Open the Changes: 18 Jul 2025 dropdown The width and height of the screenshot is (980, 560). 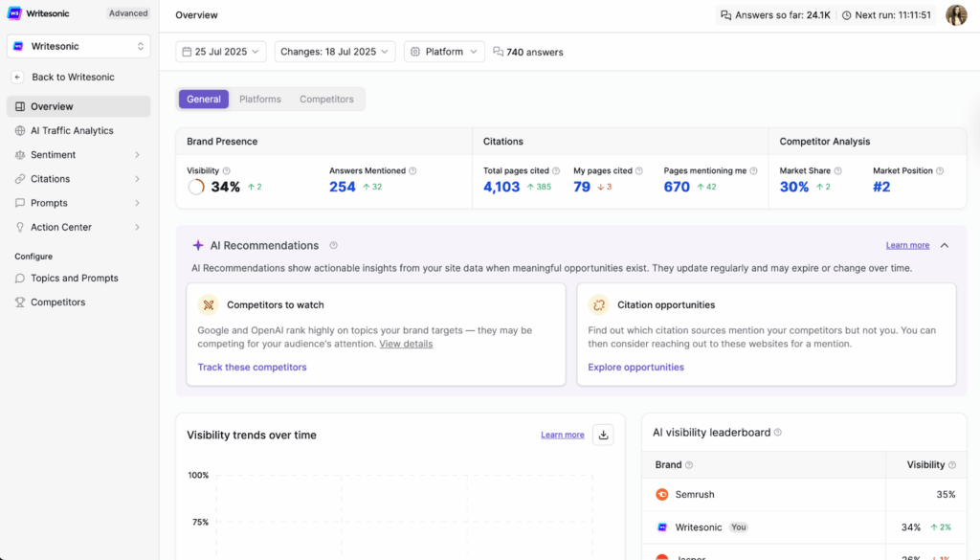pos(334,52)
